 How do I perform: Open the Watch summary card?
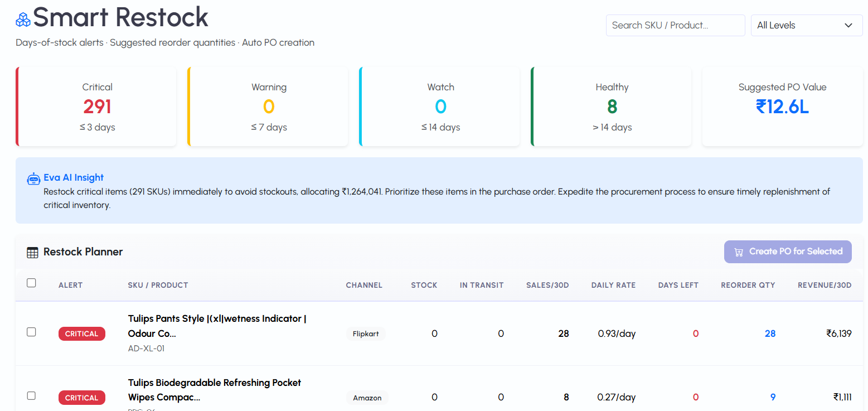pyautogui.click(x=440, y=107)
